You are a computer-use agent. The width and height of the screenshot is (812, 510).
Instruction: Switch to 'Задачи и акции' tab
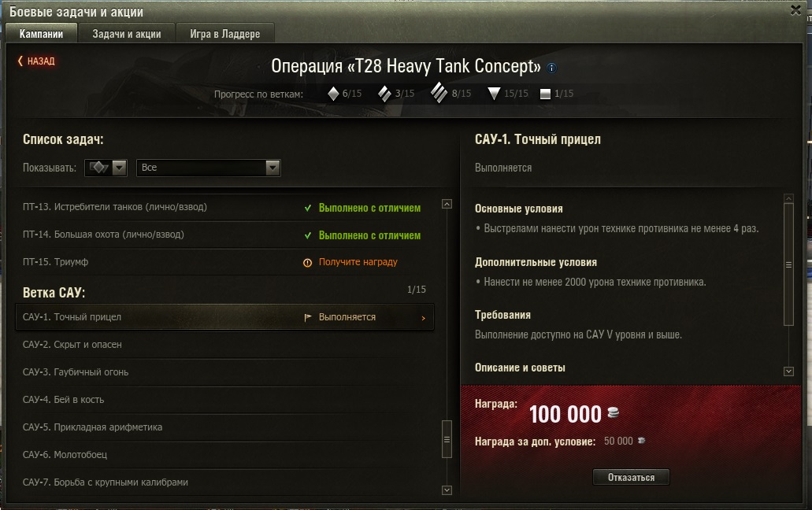point(126,34)
